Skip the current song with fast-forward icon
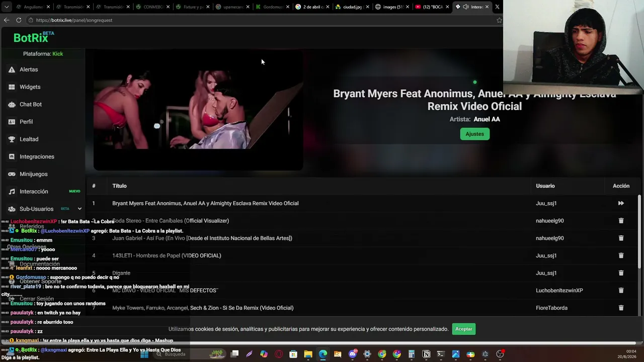 pyautogui.click(x=621, y=203)
